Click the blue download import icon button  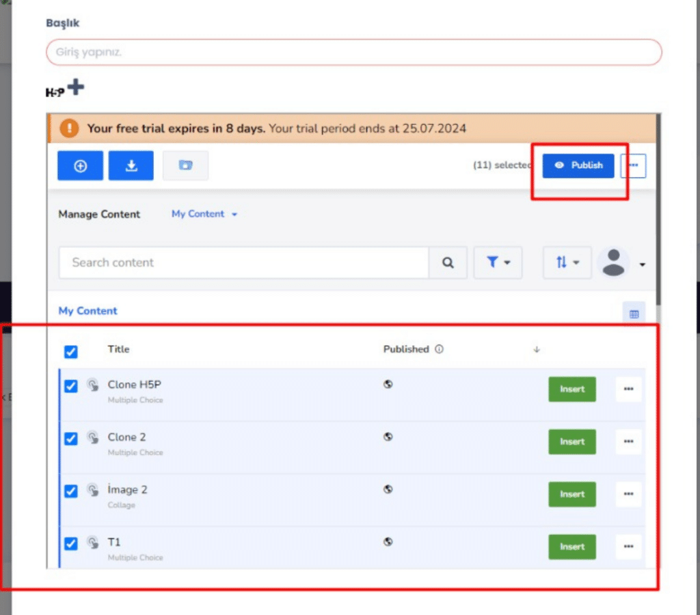131,166
